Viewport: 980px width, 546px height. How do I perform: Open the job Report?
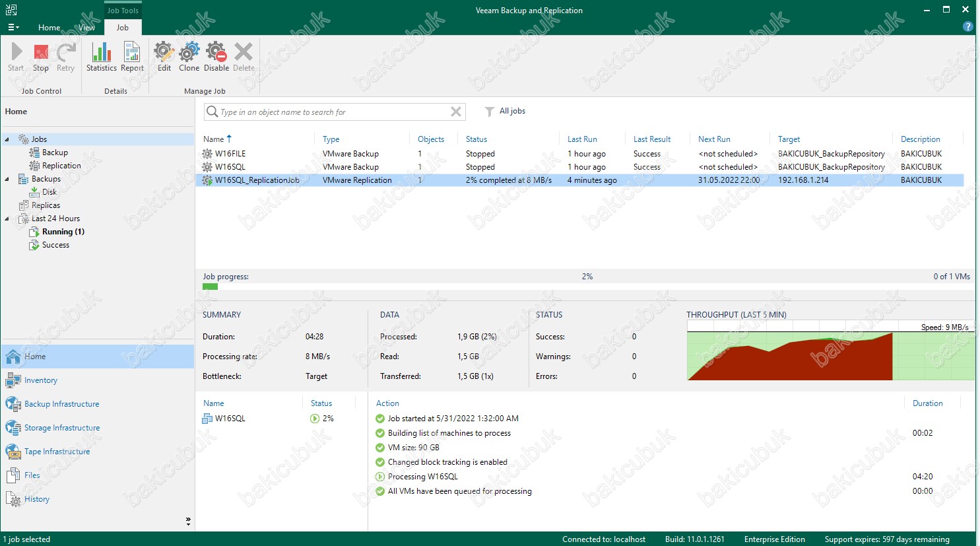pos(132,57)
